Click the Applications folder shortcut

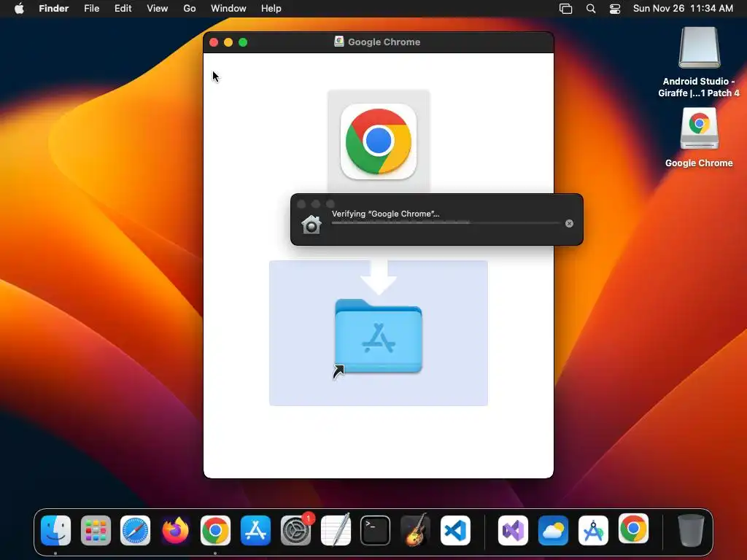click(x=379, y=337)
